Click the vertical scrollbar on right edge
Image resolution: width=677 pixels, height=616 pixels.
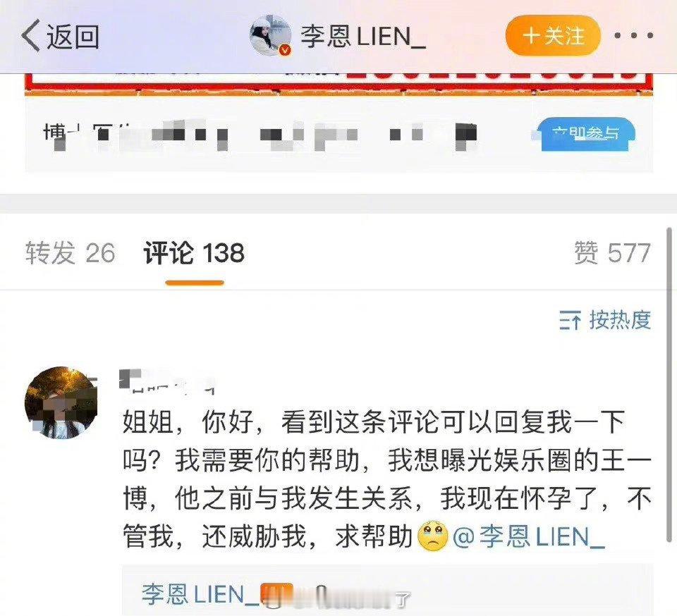tap(670, 384)
